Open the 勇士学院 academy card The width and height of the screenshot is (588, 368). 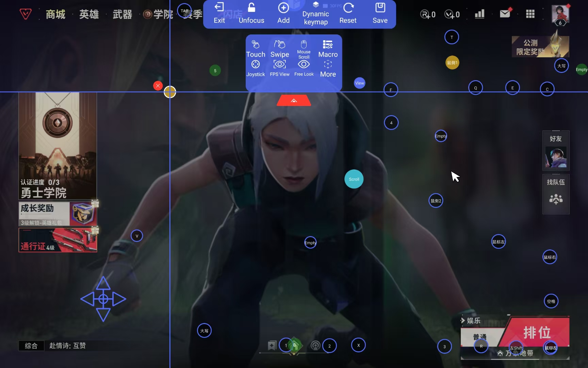pos(58,146)
